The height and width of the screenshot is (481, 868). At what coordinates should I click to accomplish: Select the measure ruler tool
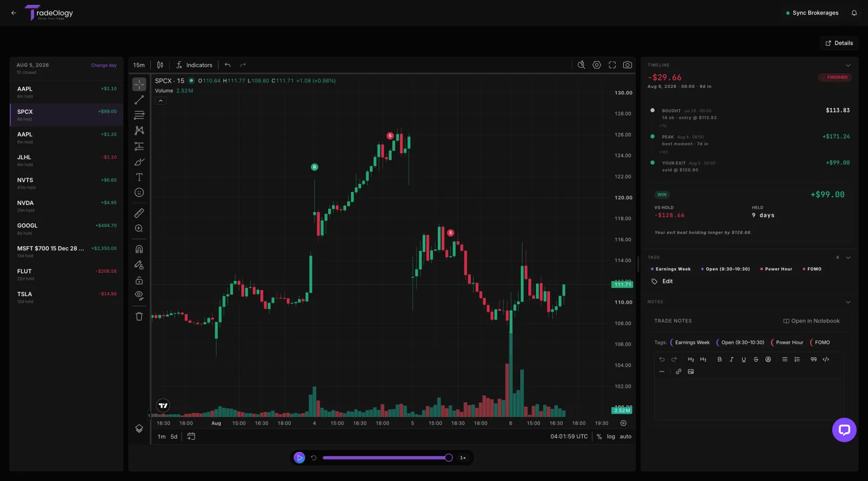[x=139, y=213]
